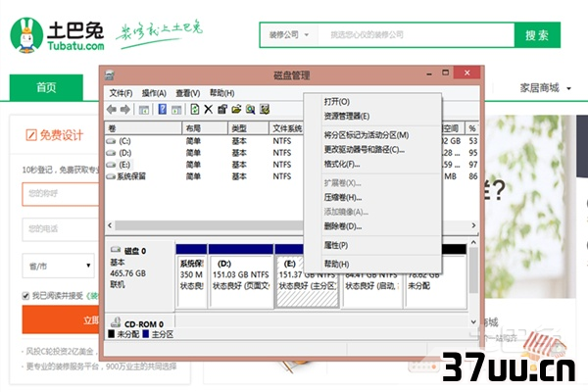The width and height of the screenshot is (588, 392).
Task: Click the (C:) drive icon in volume list
Action: click(x=111, y=141)
